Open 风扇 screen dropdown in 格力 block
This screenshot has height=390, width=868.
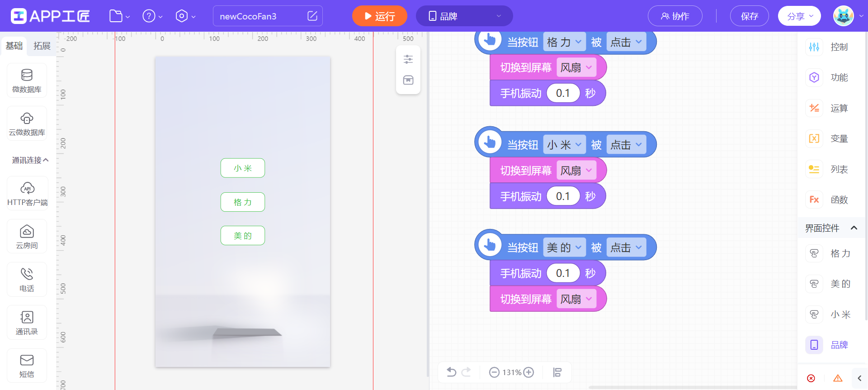pyautogui.click(x=576, y=67)
